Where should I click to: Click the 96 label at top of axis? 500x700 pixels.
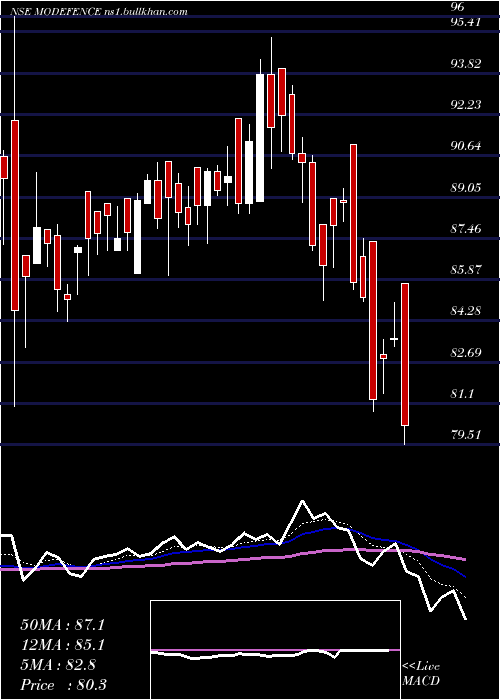458,7
